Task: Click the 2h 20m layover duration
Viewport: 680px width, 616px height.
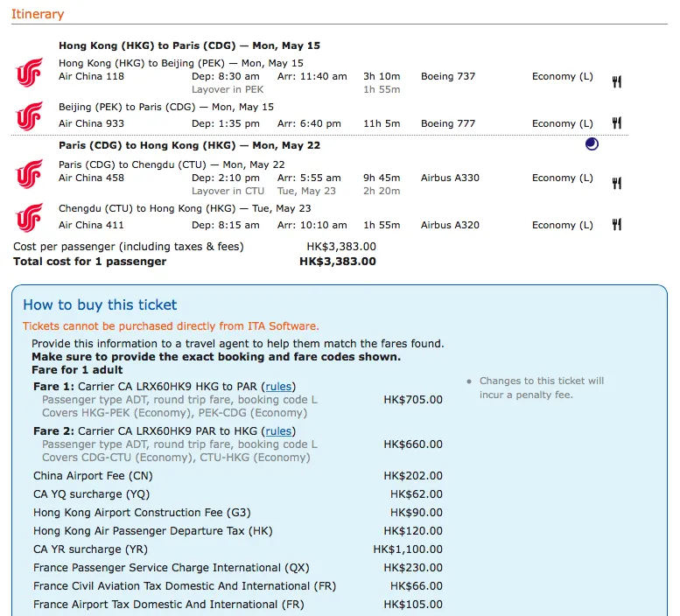Action: tap(382, 191)
